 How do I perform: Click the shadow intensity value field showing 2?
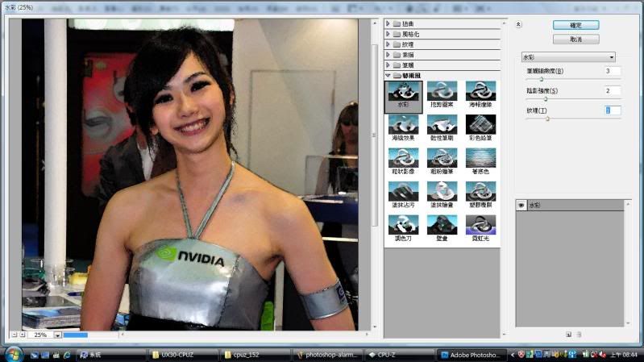coord(612,91)
